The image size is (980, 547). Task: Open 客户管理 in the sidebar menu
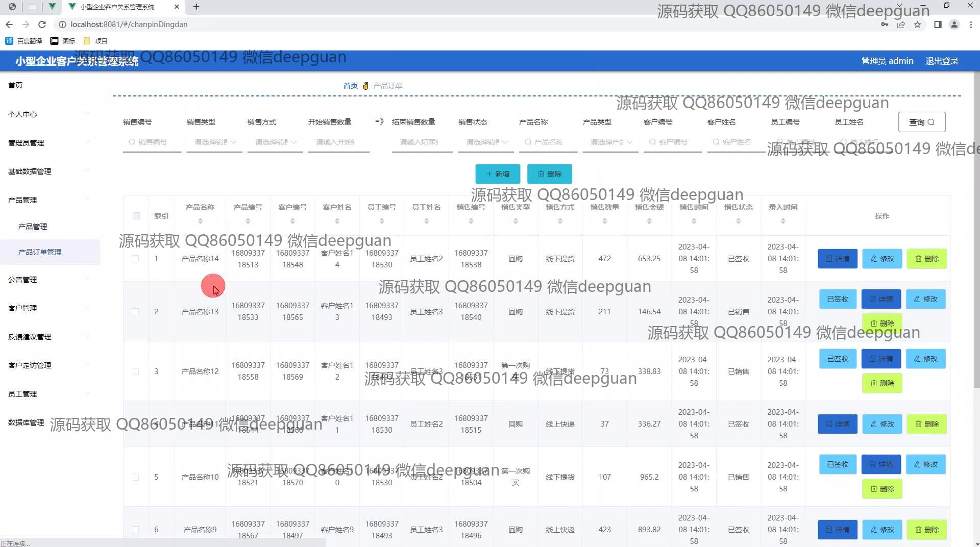point(22,308)
